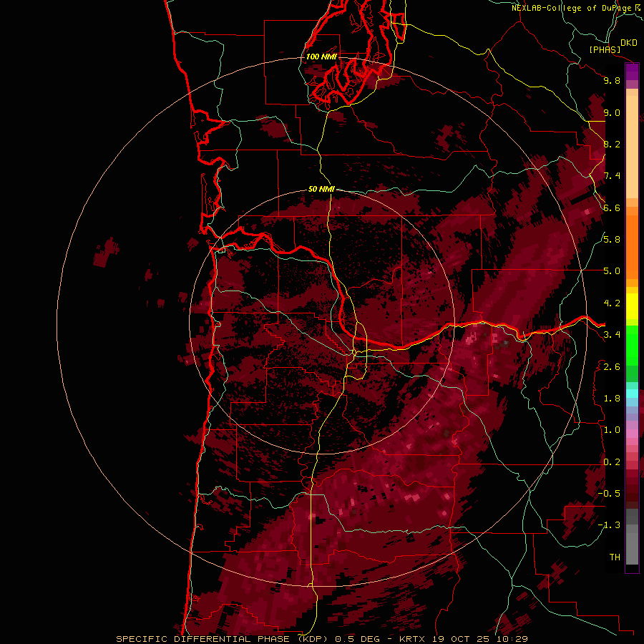Image resolution: width=644 pixels, height=644 pixels.
Task: Click the 0.2 scale value
Action: [612, 462]
